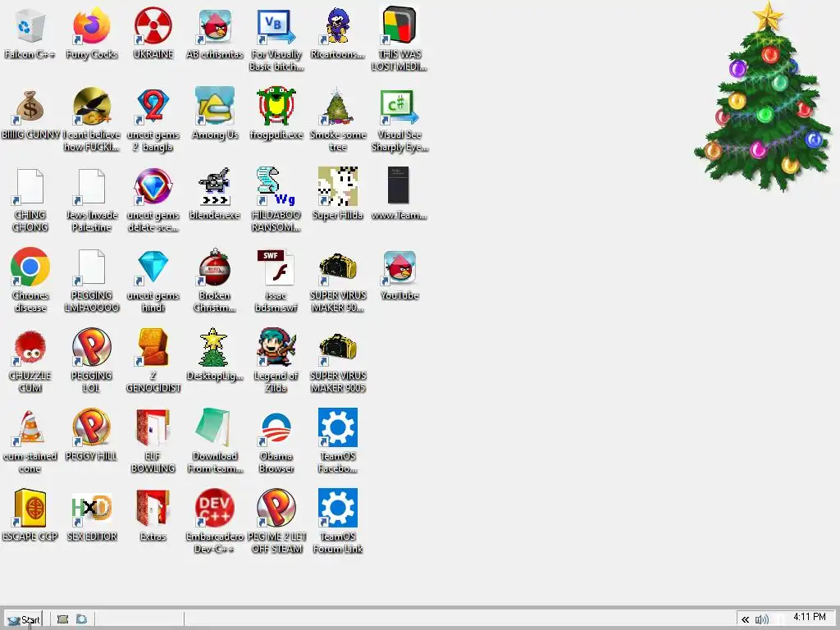The image size is (840, 630).
Task: Open the Z orange blocks game icon
Action: coord(153,348)
